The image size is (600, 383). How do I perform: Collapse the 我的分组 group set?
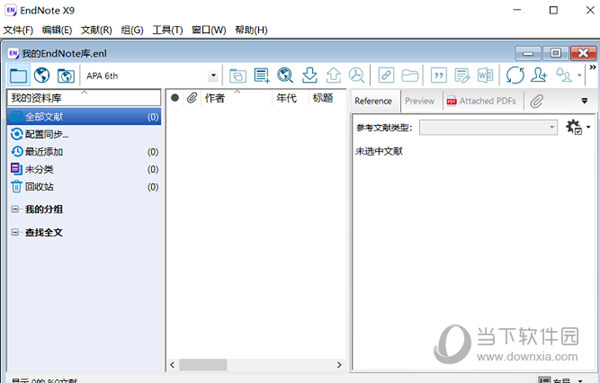(15, 209)
